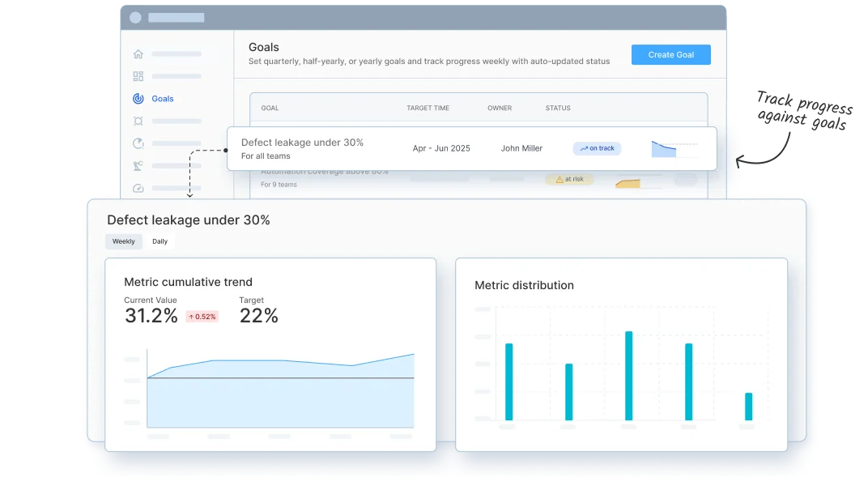Open the speedometer gauge icon in sidebar
This screenshot has width=868, height=477.
tap(138, 188)
